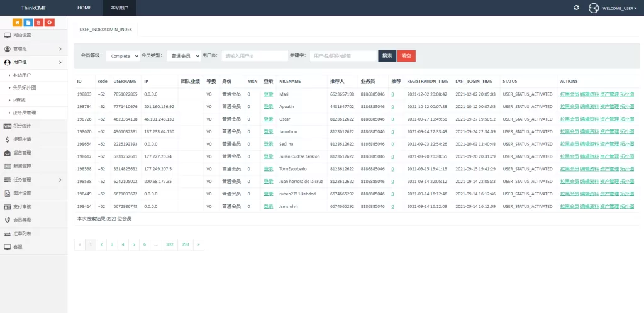
Task: Click the 用户ID input field
Action: coord(253,56)
